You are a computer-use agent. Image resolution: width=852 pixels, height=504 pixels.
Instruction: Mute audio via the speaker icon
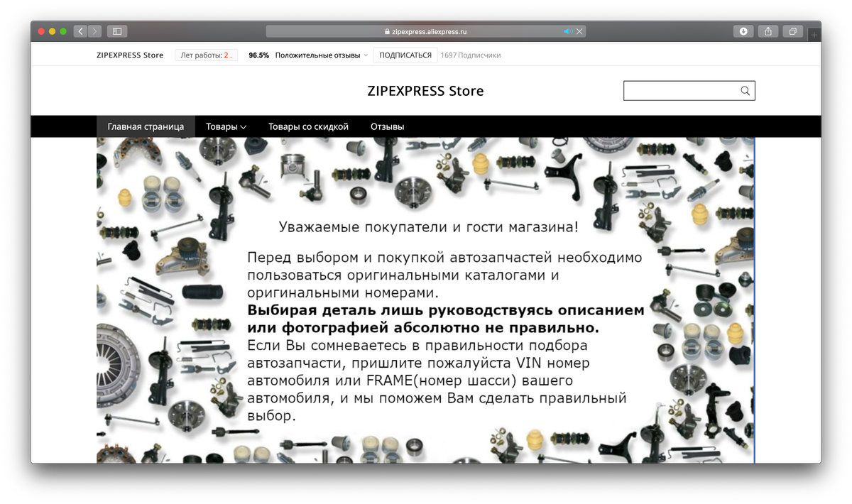coord(567,31)
